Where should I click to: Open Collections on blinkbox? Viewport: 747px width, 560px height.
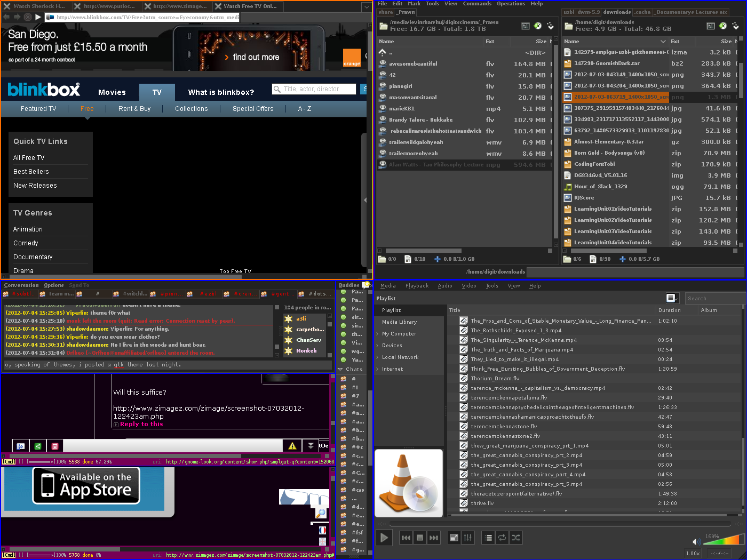192,109
